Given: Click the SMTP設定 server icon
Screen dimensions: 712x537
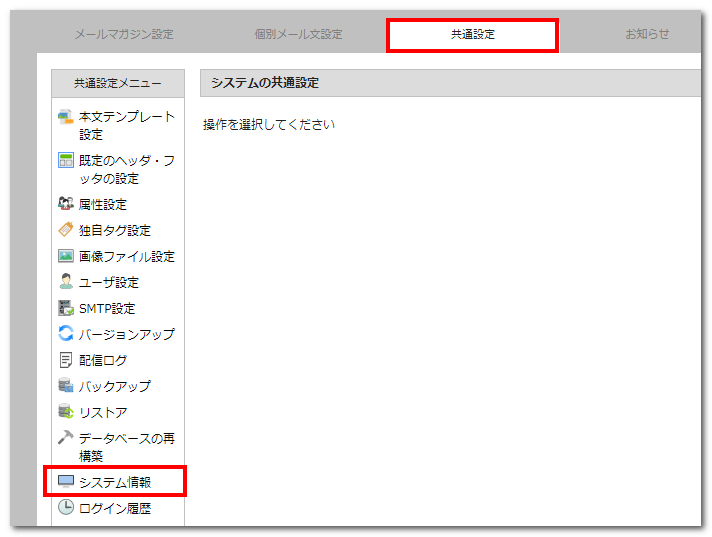Looking at the screenshot, I should (x=65, y=307).
